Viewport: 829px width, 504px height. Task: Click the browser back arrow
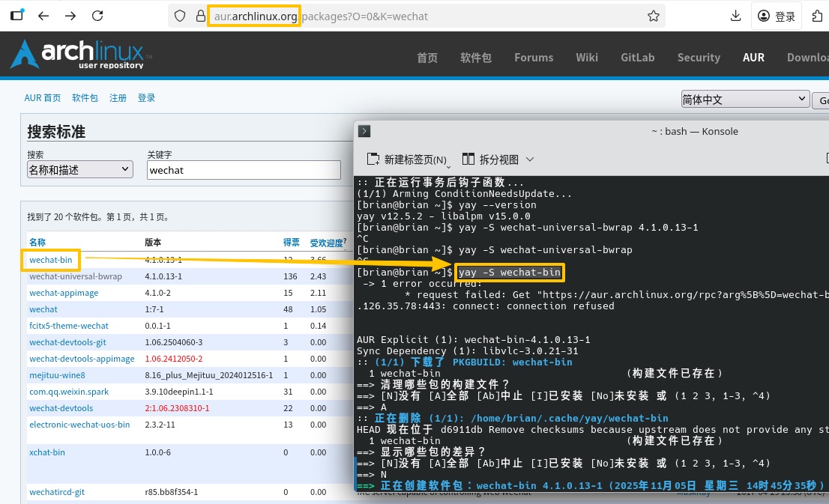click(x=43, y=16)
